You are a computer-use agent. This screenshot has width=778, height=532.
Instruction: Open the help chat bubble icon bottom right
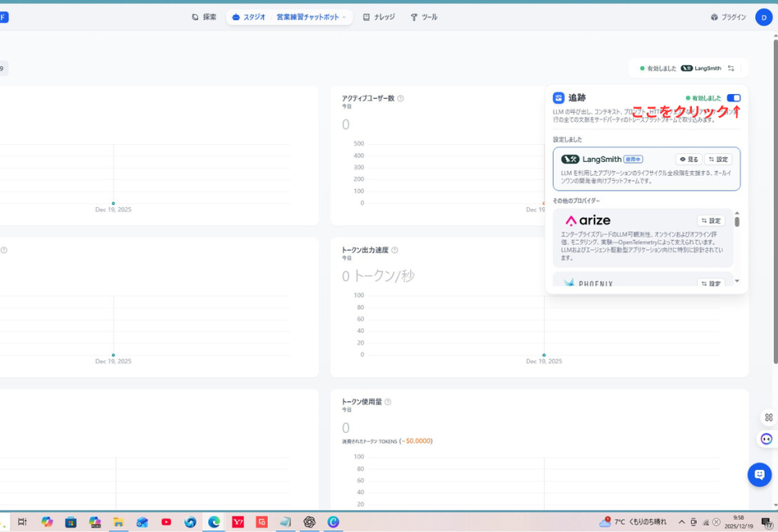pyautogui.click(x=759, y=475)
